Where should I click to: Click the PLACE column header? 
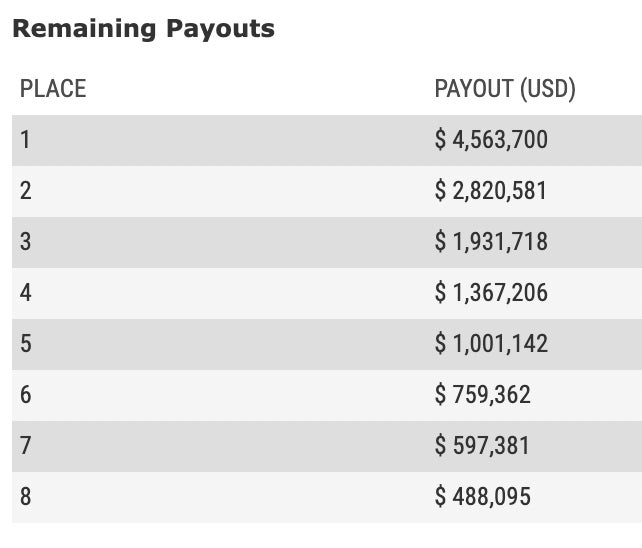[53, 89]
